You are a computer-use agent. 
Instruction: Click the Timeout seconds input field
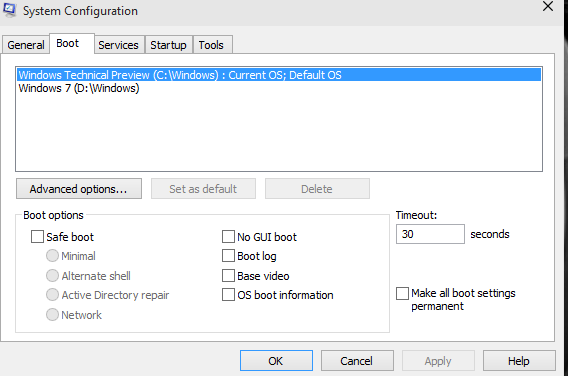coord(430,234)
